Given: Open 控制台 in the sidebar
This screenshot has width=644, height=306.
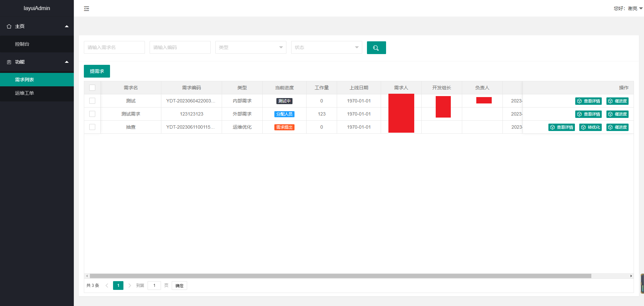Looking at the screenshot, I should point(37,44).
